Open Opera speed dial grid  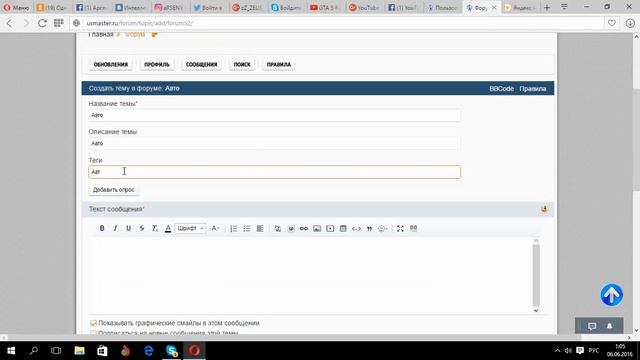click(x=59, y=23)
